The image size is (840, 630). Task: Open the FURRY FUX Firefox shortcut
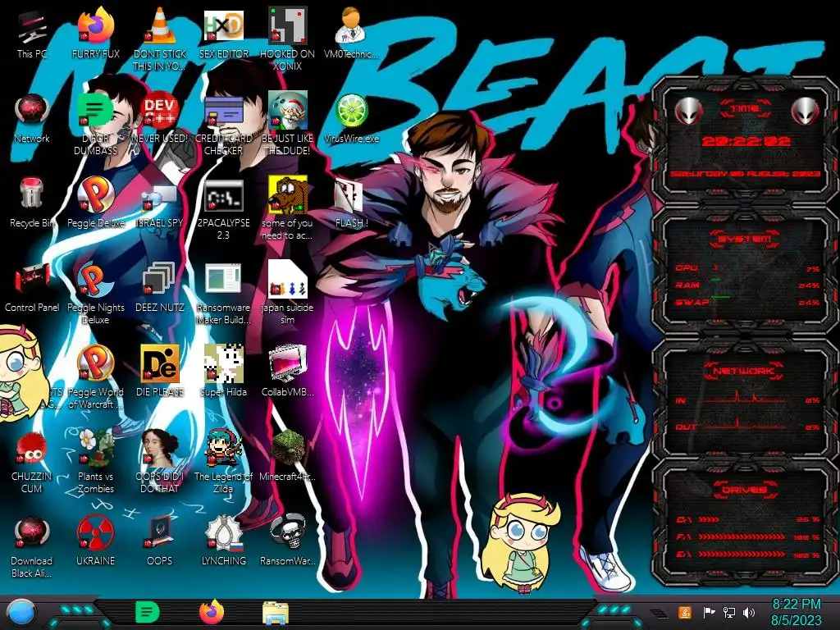point(96,34)
